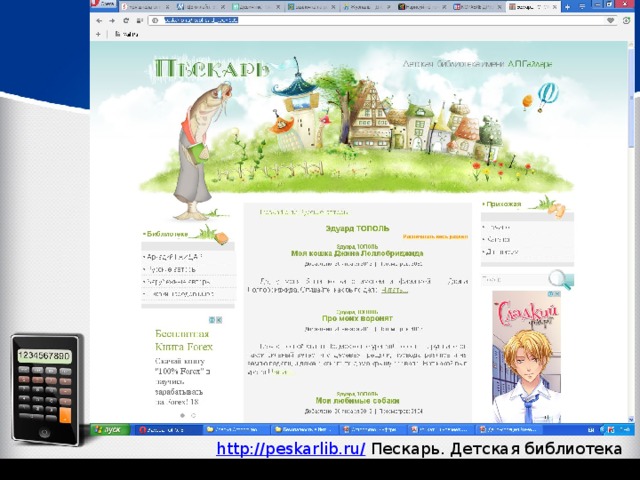Open Зарубежные авторы in Библиотека menu

[178, 282]
